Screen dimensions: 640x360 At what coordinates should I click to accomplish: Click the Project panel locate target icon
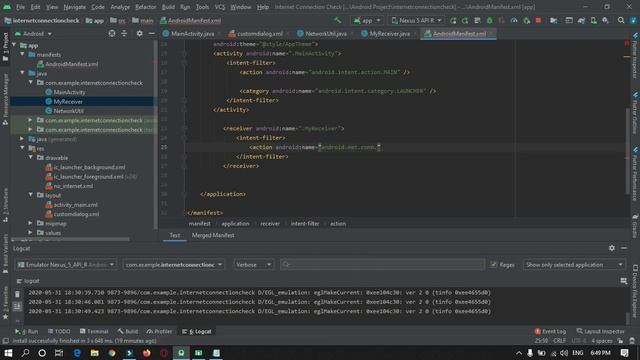pyautogui.click(x=112, y=33)
